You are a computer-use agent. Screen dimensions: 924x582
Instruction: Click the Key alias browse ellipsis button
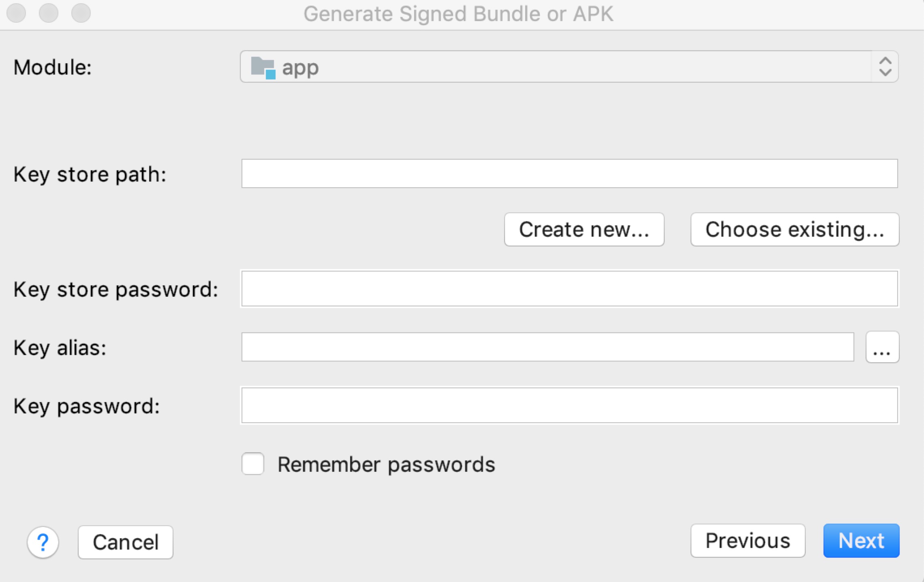[x=882, y=347]
